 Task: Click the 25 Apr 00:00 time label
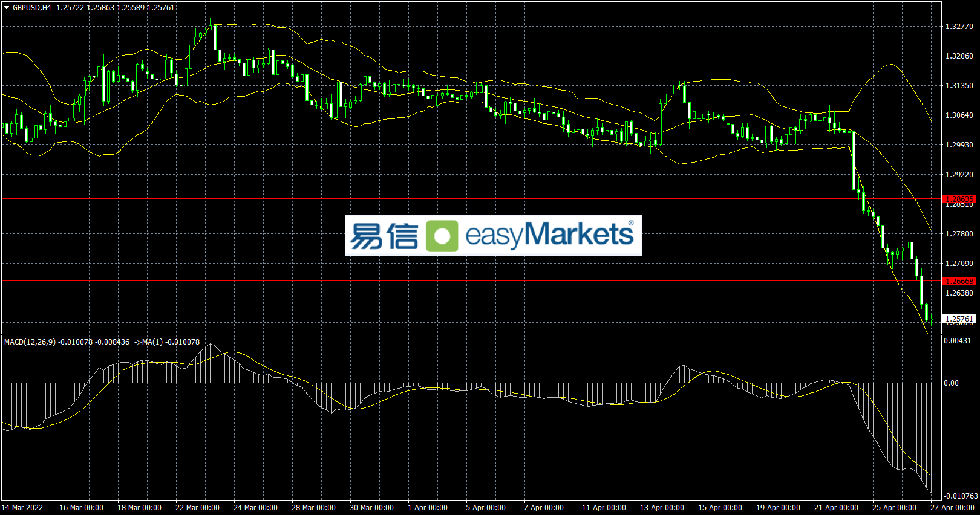click(x=894, y=508)
